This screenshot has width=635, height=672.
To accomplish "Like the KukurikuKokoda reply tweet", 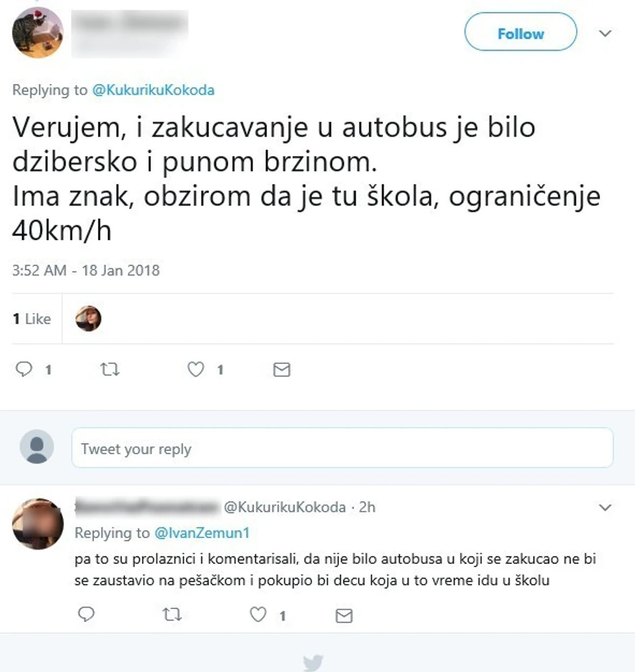I will [x=258, y=615].
